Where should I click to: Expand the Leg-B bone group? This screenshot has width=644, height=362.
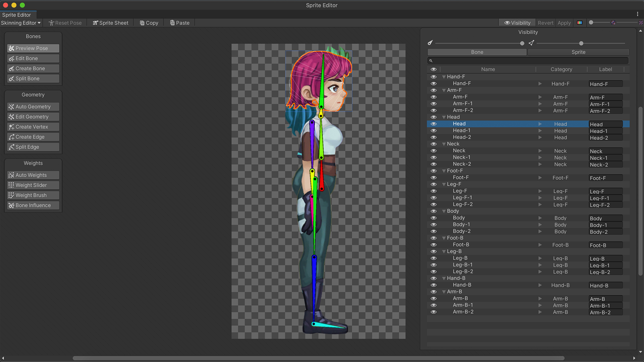point(444,251)
